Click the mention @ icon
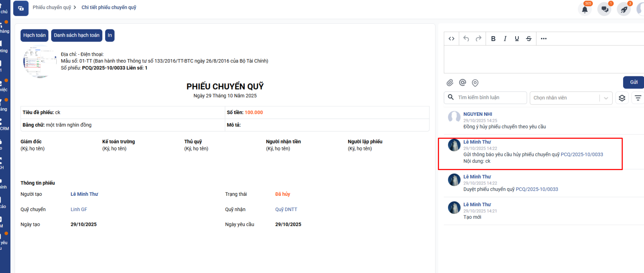This screenshot has height=273, width=644. [462, 82]
